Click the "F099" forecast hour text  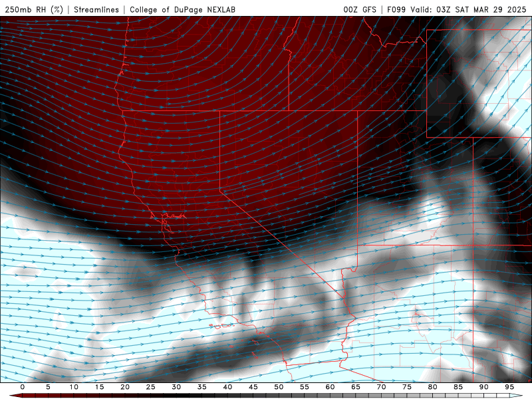[x=396, y=10]
